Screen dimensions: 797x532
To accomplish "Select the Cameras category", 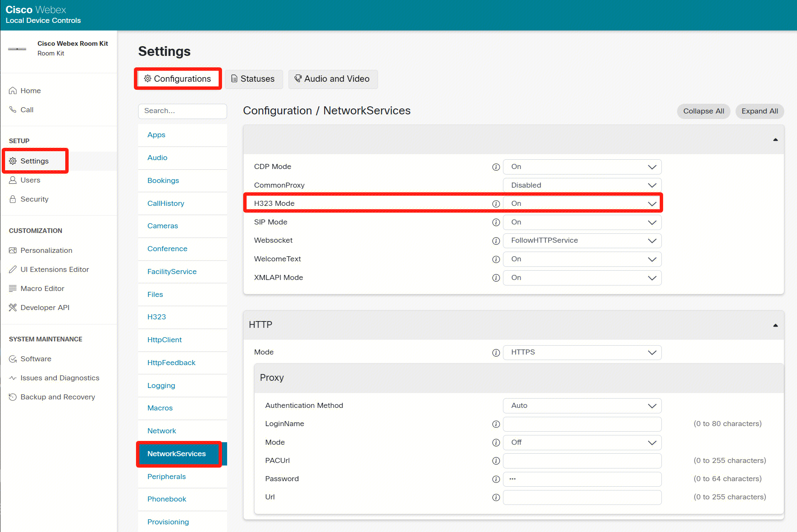I will (182, 226).
